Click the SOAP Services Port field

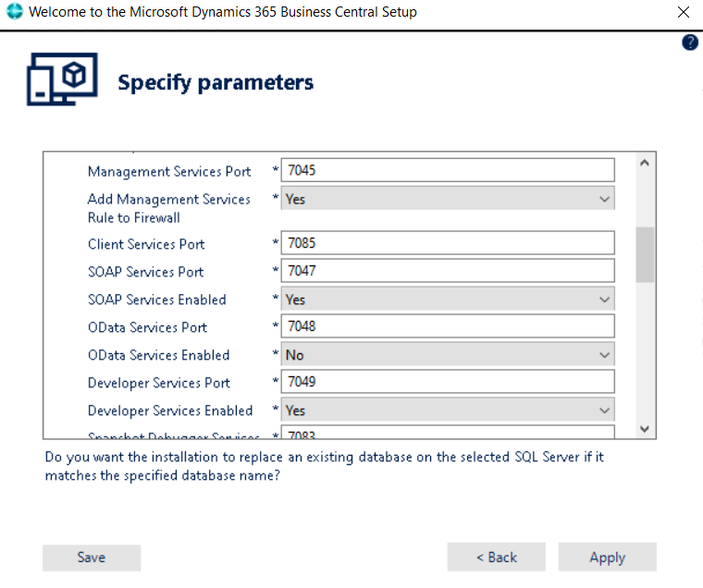click(448, 271)
